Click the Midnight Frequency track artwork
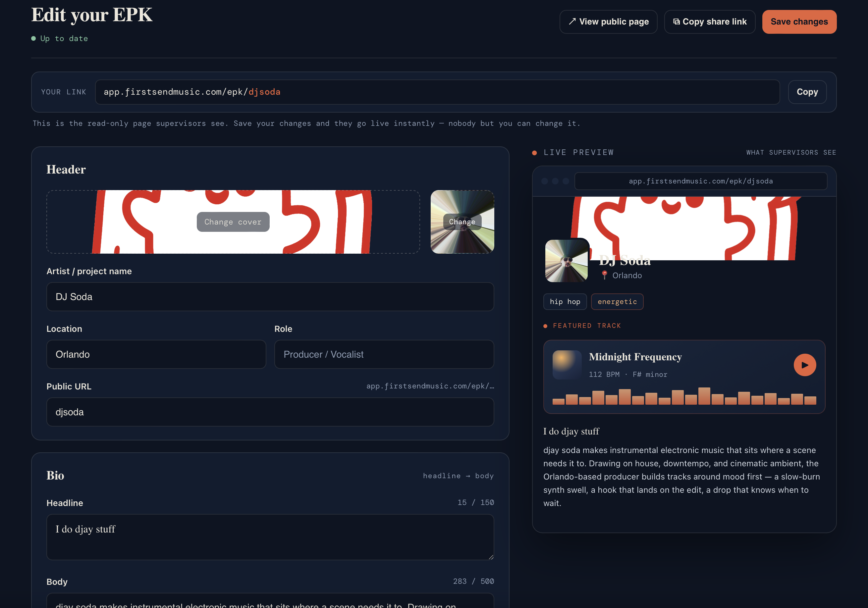This screenshot has width=868, height=608. (567, 365)
